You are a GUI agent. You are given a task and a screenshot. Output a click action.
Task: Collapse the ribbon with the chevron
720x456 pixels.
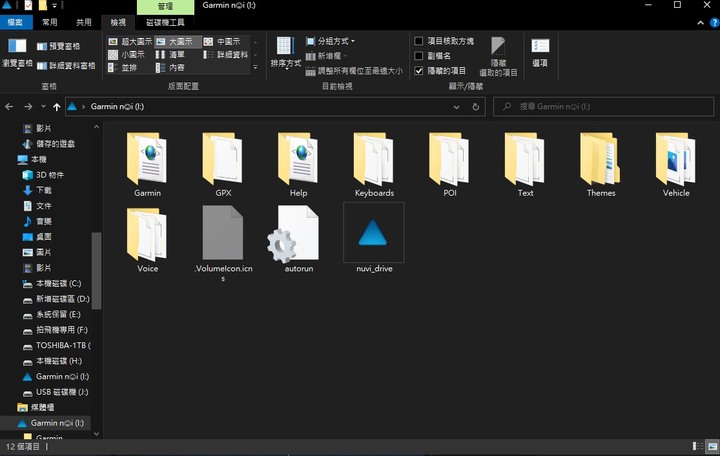coord(700,23)
